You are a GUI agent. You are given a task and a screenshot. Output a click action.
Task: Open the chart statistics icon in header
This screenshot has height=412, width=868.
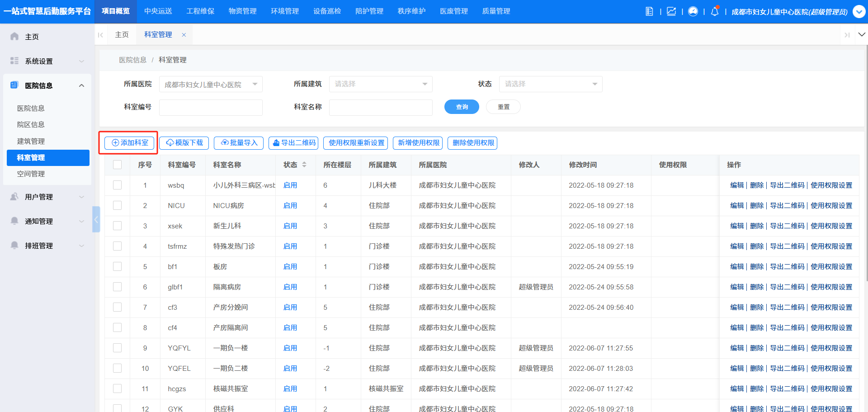coord(671,11)
